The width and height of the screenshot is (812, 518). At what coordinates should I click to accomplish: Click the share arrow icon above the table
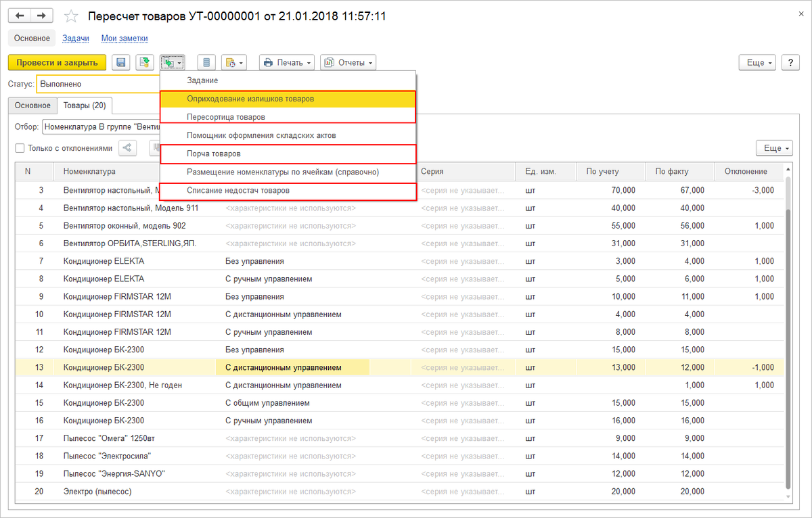tap(127, 148)
